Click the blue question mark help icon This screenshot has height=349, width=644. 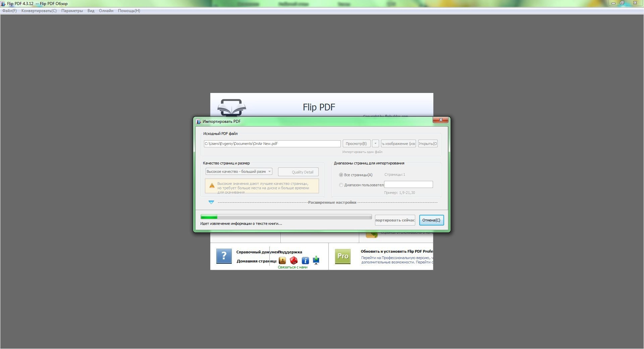tap(224, 256)
